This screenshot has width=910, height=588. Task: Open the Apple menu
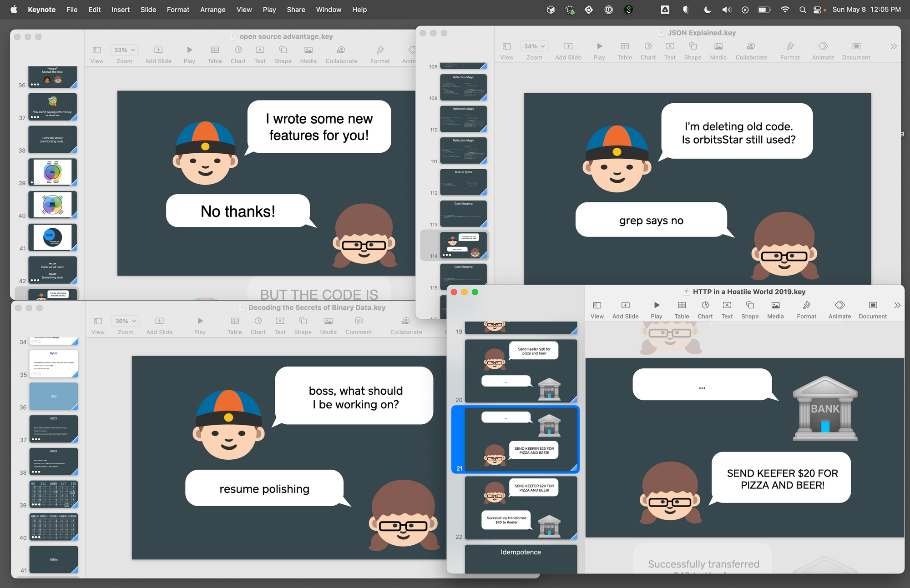(14, 10)
